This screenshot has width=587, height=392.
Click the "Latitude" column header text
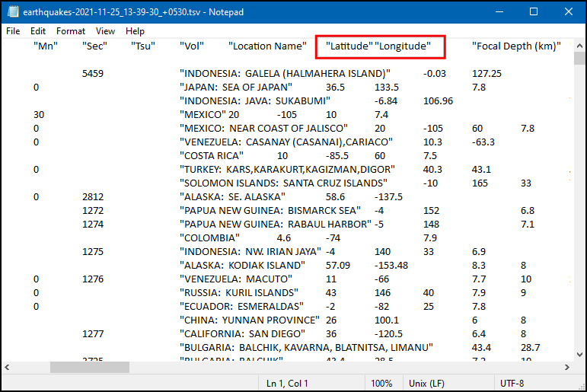click(x=349, y=46)
